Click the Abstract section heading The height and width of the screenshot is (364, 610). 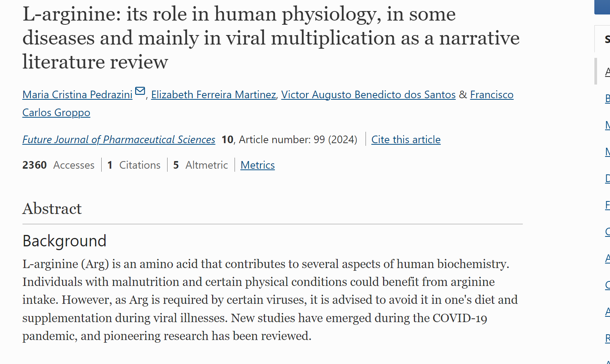coord(52,209)
